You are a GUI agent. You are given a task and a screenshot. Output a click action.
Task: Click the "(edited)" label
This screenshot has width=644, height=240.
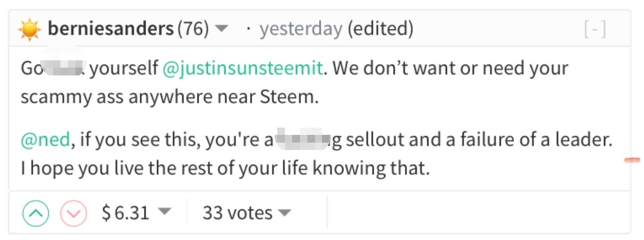click(x=380, y=29)
